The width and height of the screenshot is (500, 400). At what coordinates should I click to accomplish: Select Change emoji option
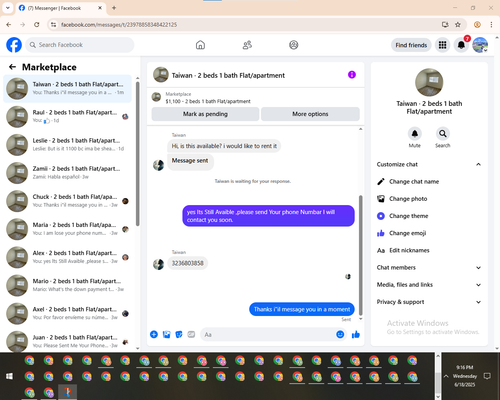pos(429,233)
